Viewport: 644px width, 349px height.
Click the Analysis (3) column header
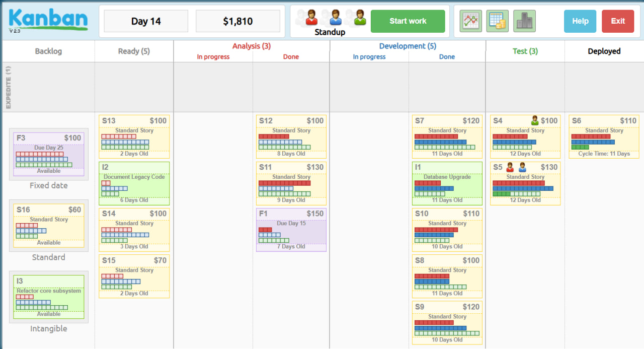pos(251,46)
